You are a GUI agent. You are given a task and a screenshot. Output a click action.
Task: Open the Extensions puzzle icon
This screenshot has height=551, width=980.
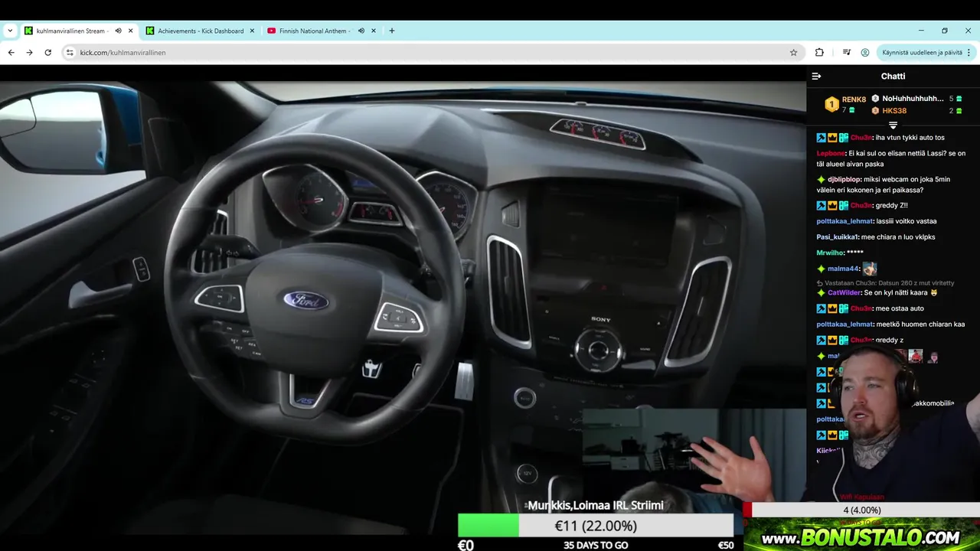click(x=819, y=53)
